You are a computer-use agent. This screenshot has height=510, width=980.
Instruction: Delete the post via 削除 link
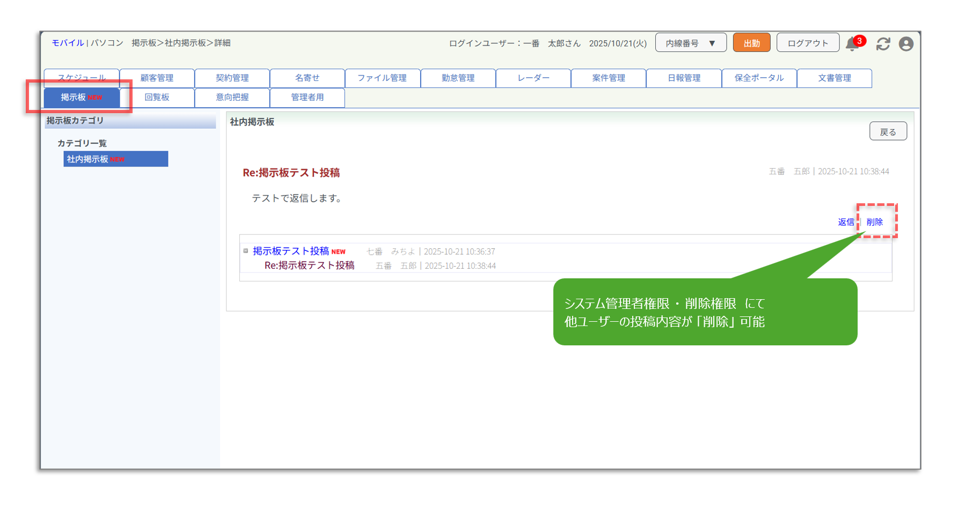(874, 222)
